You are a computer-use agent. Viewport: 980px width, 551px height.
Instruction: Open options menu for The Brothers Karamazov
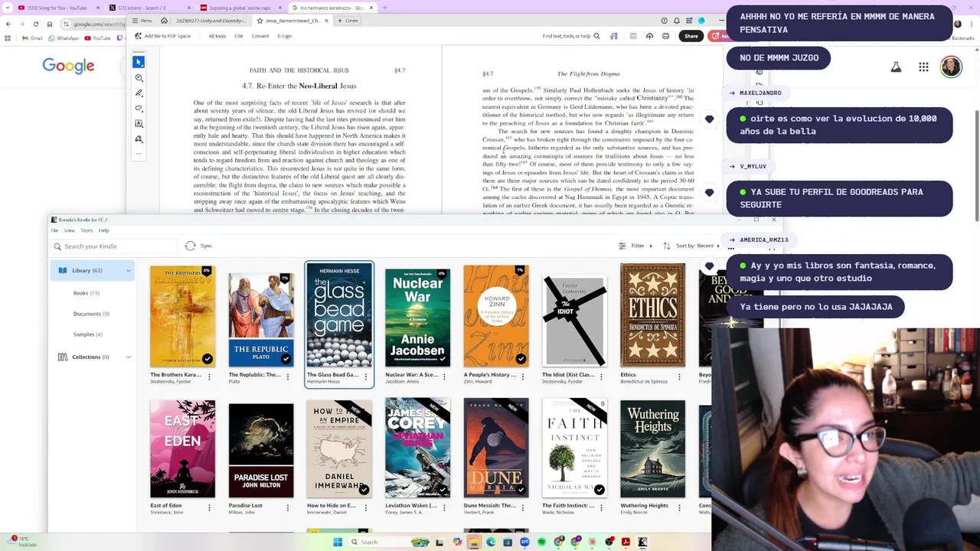209,377
